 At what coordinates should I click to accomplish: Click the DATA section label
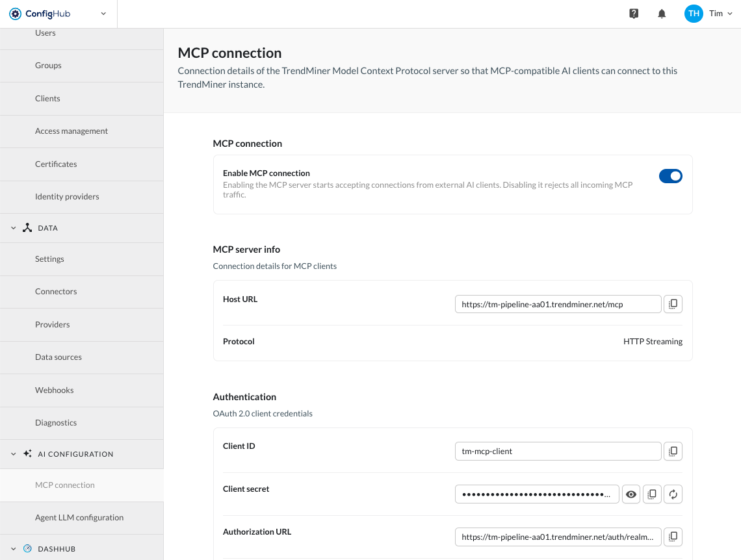click(x=47, y=228)
